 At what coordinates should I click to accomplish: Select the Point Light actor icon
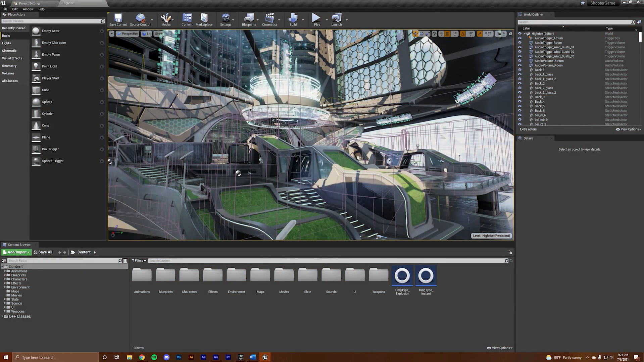(x=36, y=66)
